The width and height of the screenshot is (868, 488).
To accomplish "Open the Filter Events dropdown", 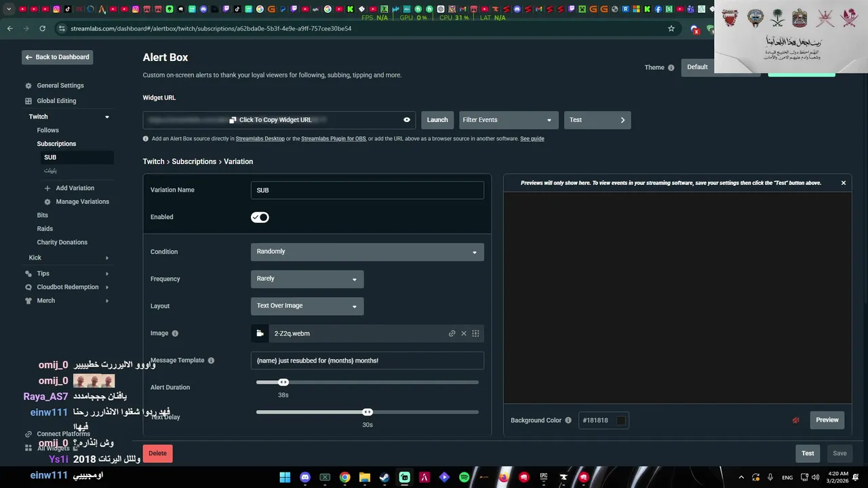I will click(x=509, y=120).
